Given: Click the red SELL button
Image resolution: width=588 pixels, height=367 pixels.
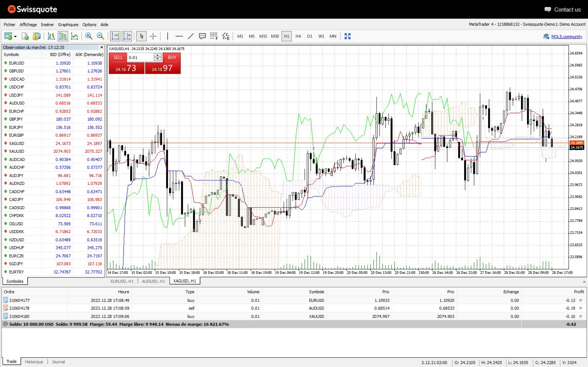Looking at the screenshot, I should [x=118, y=58].
